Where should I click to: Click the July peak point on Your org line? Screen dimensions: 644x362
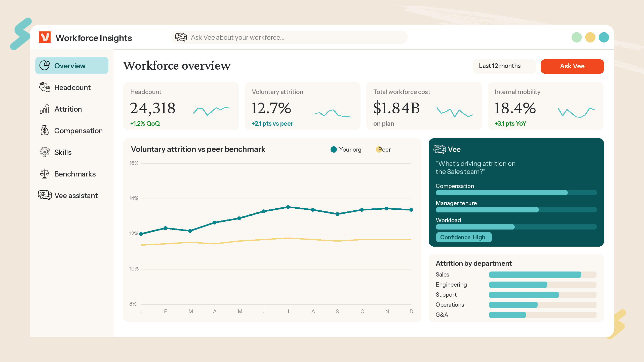tap(288, 207)
